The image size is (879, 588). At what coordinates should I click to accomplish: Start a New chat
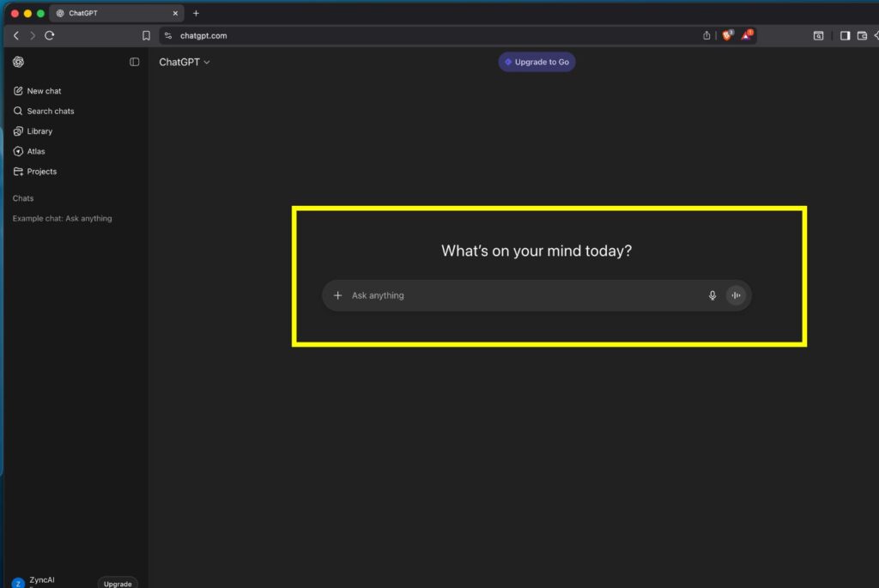[x=44, y=91]
